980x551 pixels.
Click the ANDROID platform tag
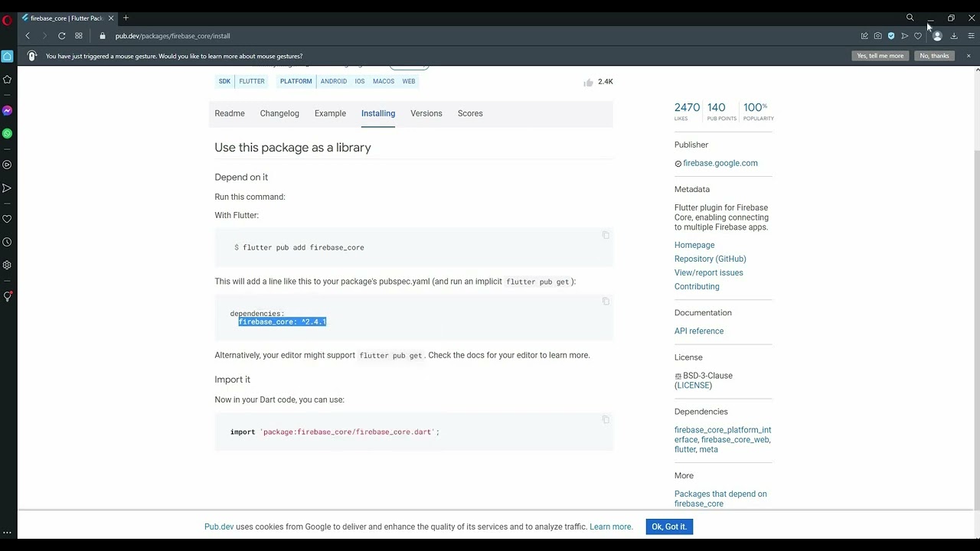334,81
